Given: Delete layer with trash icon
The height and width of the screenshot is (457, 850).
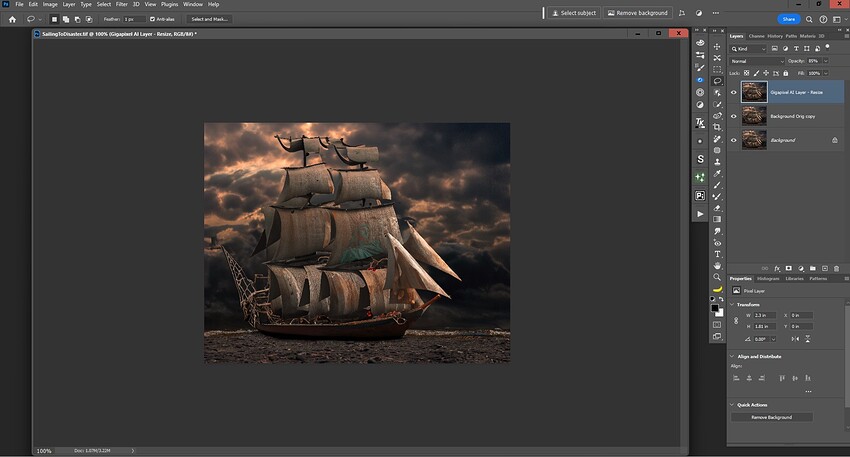Looking at the screenshot, I should [836, 268].
